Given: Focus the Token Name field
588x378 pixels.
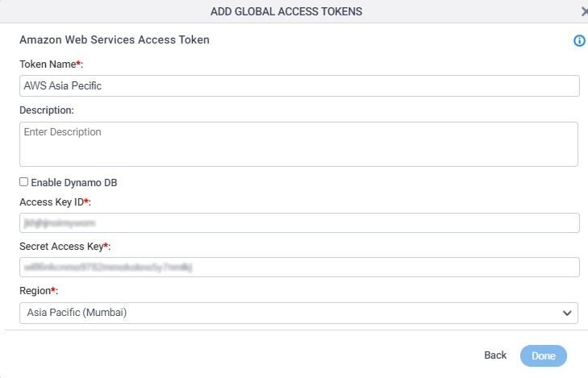Looking at the screenshot, I should (x=299, y=85).
